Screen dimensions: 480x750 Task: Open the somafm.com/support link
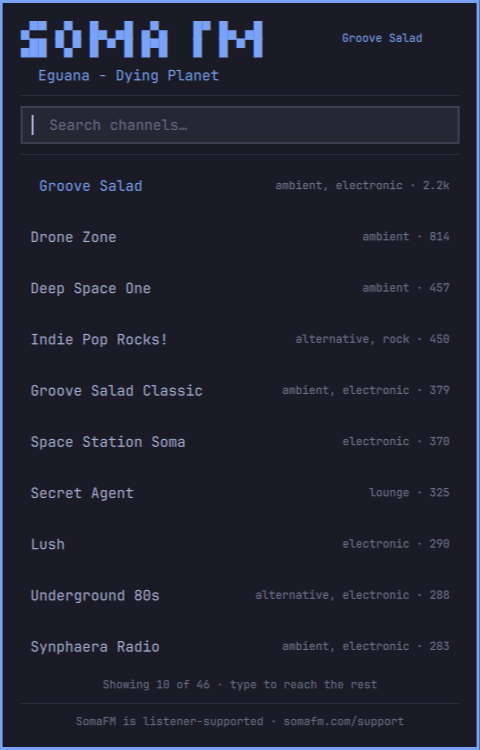click(344, 721)
